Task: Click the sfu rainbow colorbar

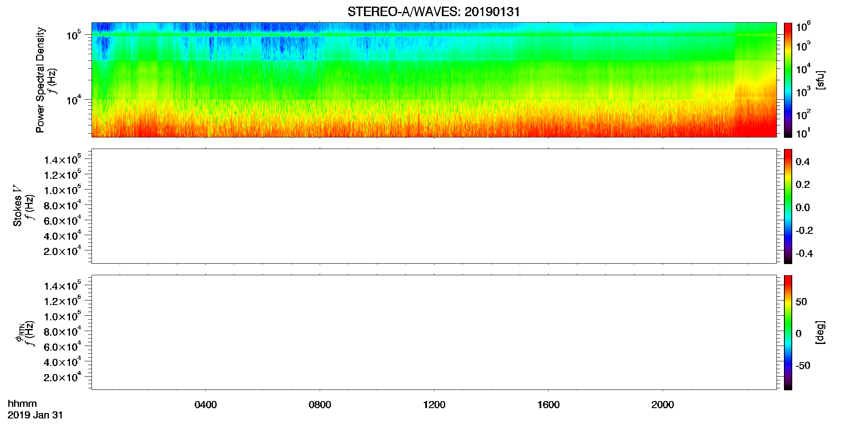Action: point(788,79)
